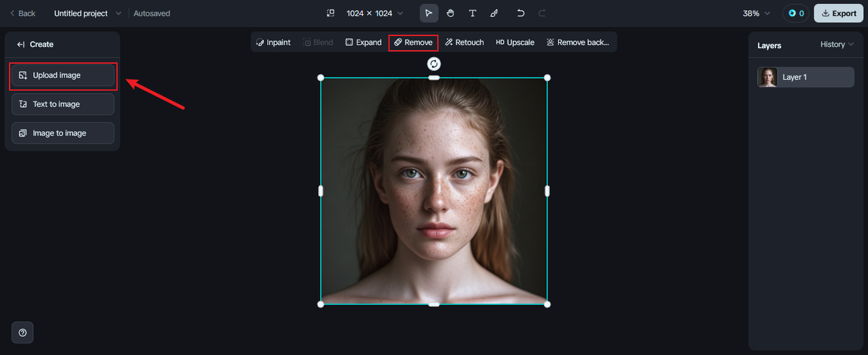The width and height of the screenshot is (868, 355).
Task: Choose Text to image
Action: coord(63,105)
